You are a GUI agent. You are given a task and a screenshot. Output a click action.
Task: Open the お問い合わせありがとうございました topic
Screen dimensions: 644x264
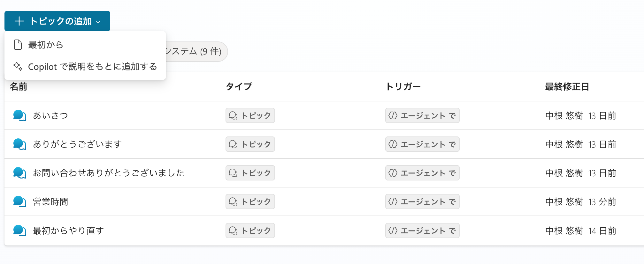tap(109, 173)
